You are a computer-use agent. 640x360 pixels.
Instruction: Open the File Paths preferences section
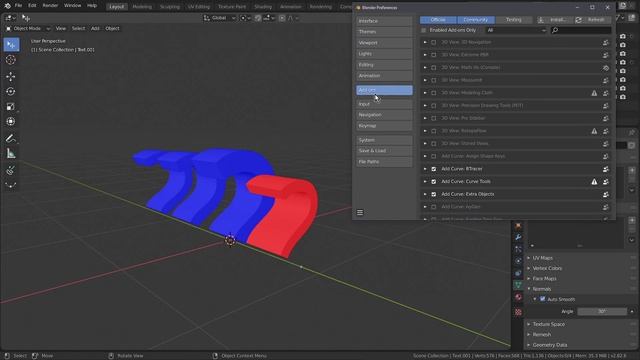[x=384, y=162]
